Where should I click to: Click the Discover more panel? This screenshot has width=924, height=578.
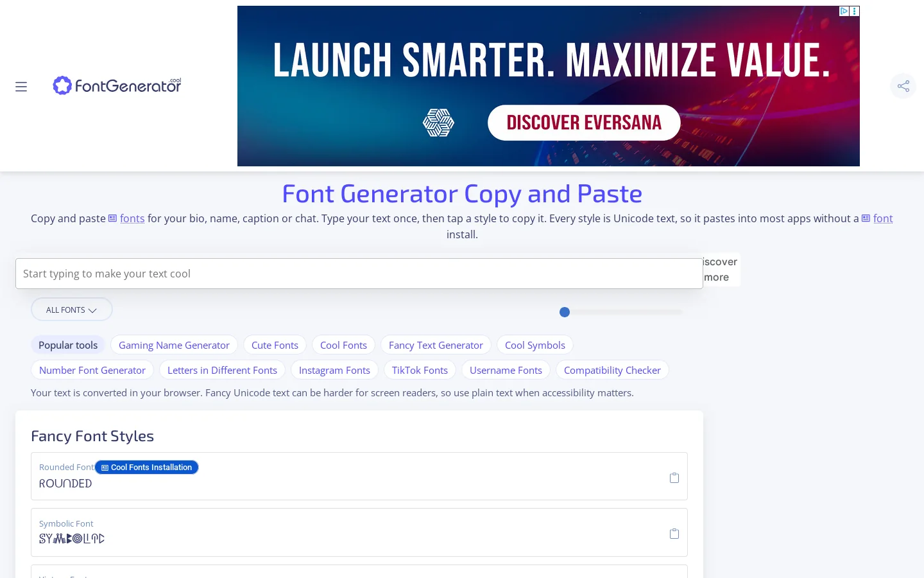coord(721,270)
